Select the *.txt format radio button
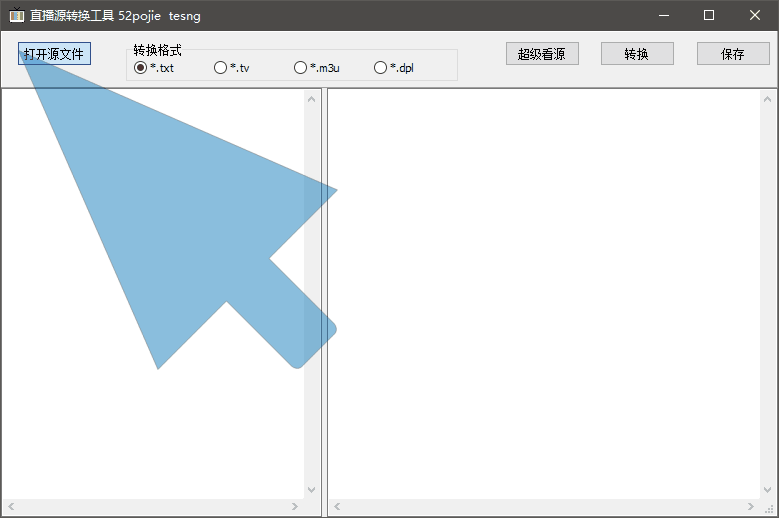 tap(154, 68)
